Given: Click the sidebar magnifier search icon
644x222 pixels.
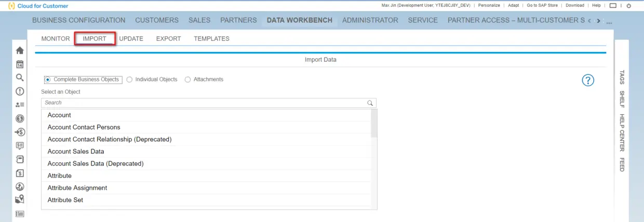Looking at the screenshot, I should coord(20,78).
